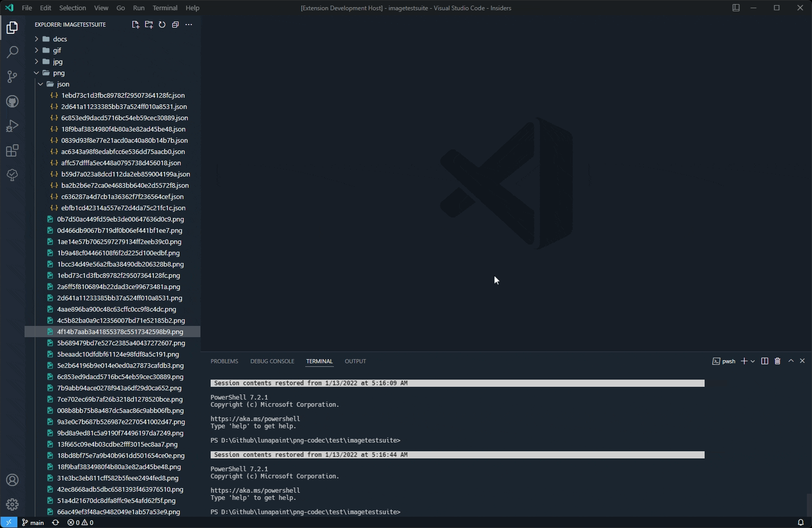Open the Accounts menu icon
The image size is (812, 528).
click(x=12, y=480)
